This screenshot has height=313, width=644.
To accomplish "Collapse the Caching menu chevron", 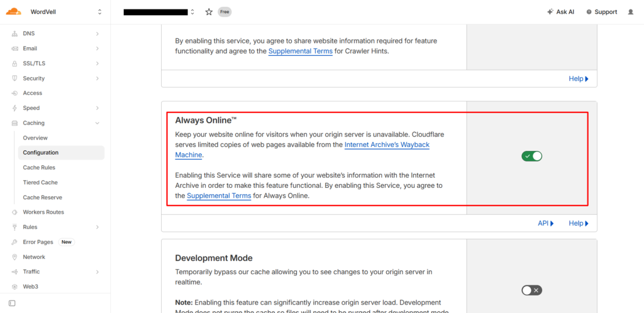I will (97, 123).
